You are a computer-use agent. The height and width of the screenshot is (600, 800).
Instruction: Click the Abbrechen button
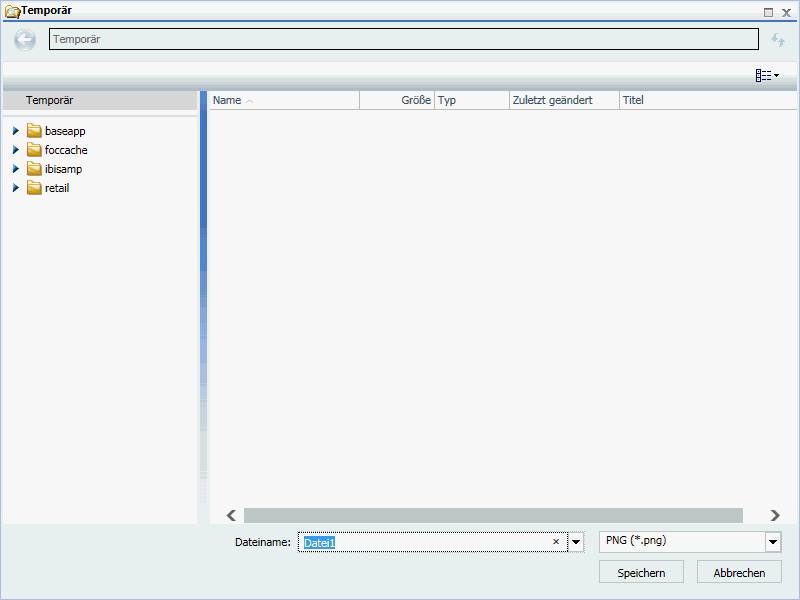tap(739, 572)
